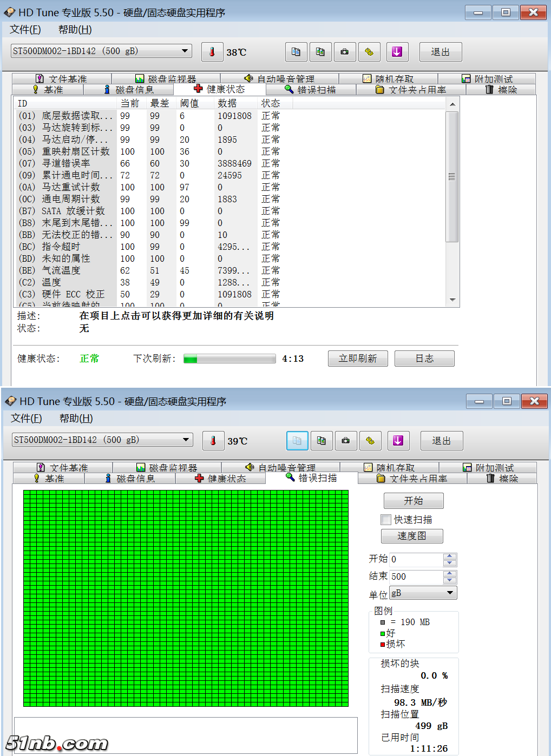Open the drive selector dropdown in bottom window
This screenshot has height=756, width=551.
[186, 440]
